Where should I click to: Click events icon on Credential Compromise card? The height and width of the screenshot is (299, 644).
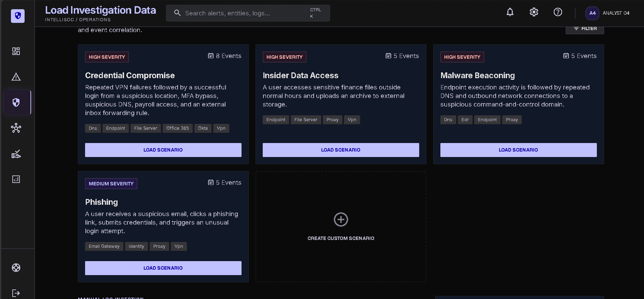211,56
